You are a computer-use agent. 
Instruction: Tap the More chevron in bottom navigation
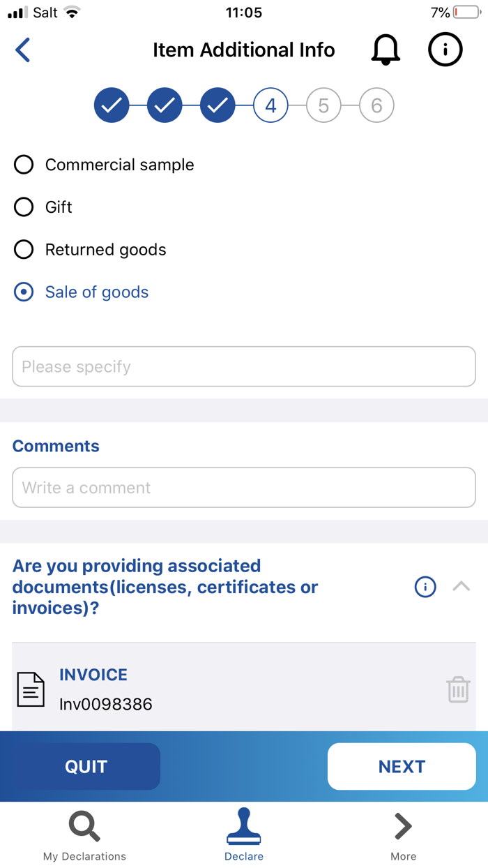[402, 825]
